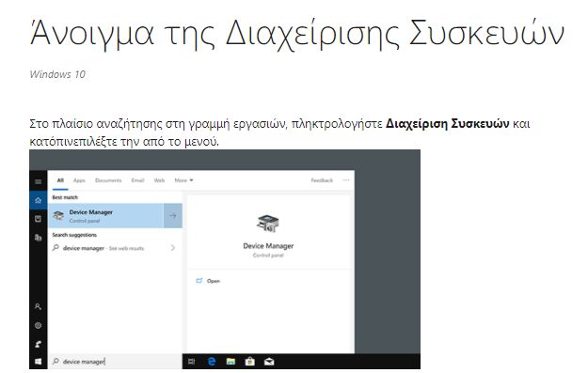Viewport: 588px width, 373px height.
Task: Click the magnifier icon in the taskbar search box
Action: click(x=56, y=362)
